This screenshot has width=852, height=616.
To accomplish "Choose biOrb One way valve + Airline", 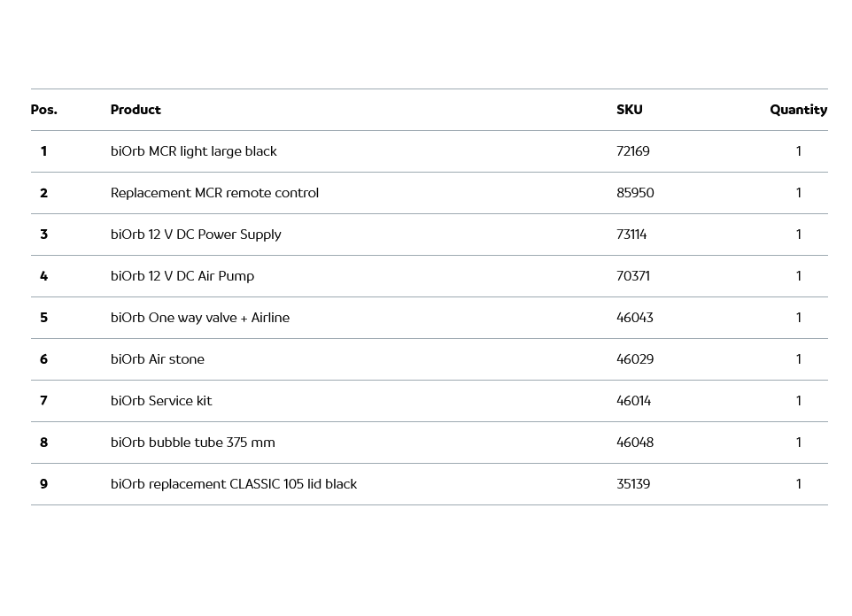I will point(199,318).
